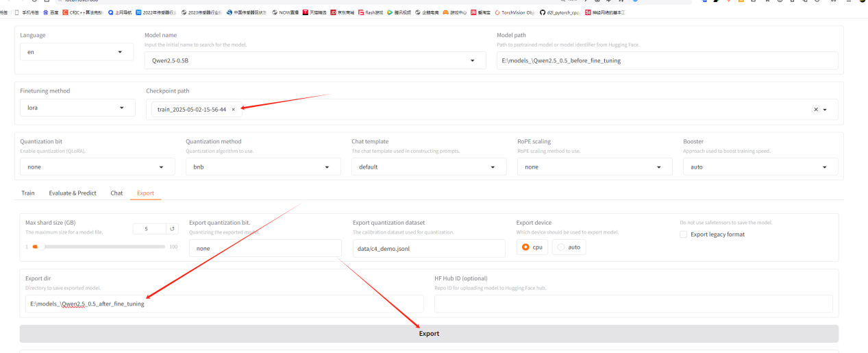Select the cpu export device
Viewport: 868px width, 353px height.
coord(532,247)
